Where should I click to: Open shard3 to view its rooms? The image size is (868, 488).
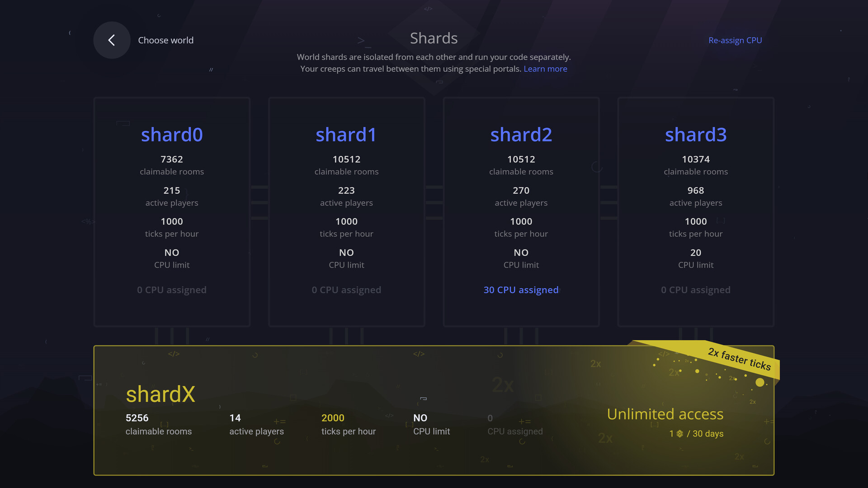(695, 135)
